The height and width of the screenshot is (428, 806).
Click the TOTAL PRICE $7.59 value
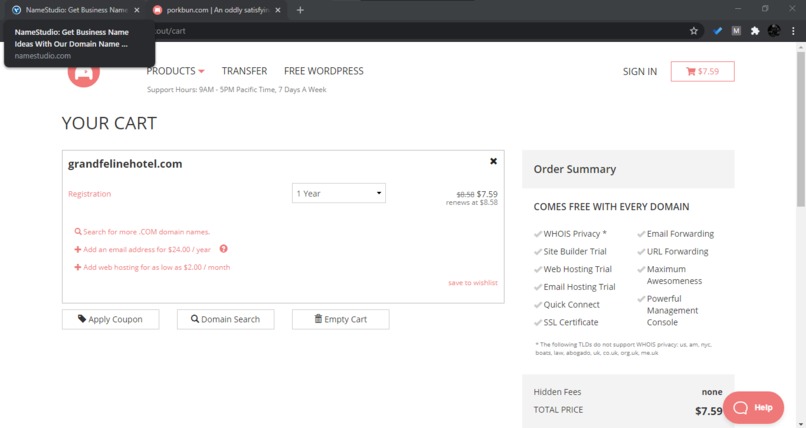click(708, 411)
